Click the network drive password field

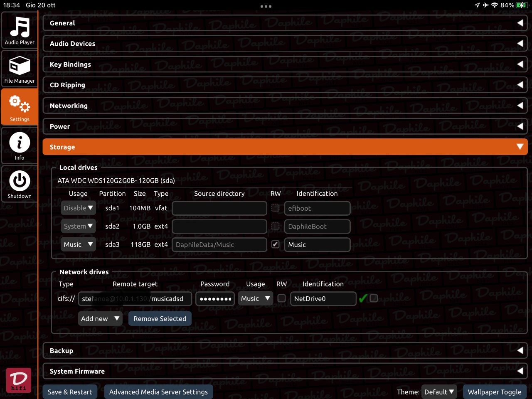click(x=215, y=298)
